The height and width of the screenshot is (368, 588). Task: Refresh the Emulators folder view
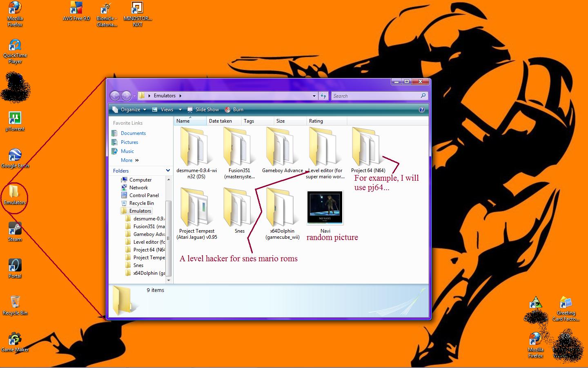[323, 96]
